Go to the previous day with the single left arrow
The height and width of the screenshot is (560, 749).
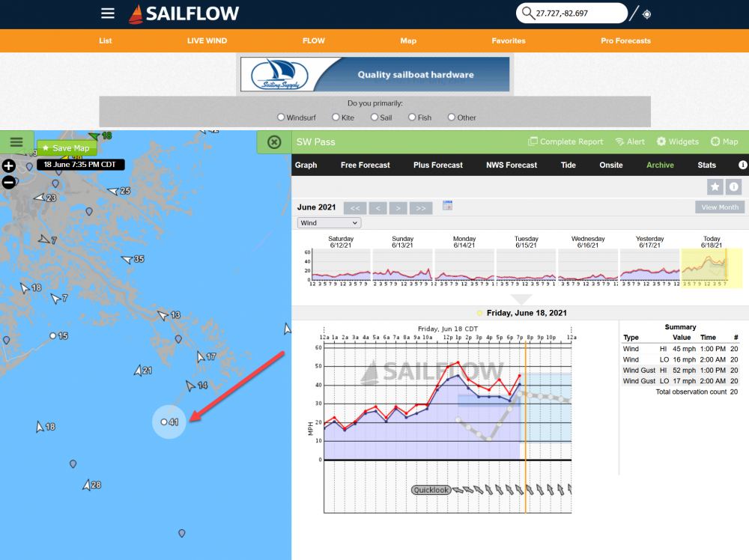377,207
